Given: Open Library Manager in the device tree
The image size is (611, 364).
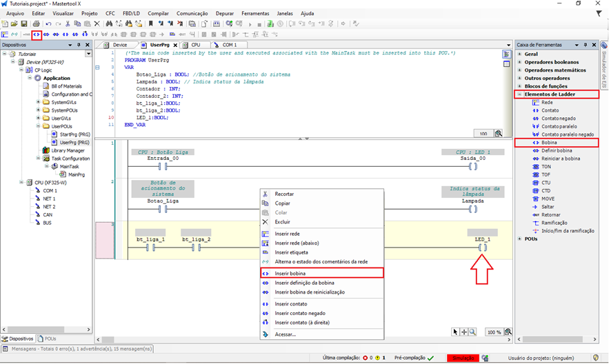Looking at the screenshot, I should pos(67,150).
